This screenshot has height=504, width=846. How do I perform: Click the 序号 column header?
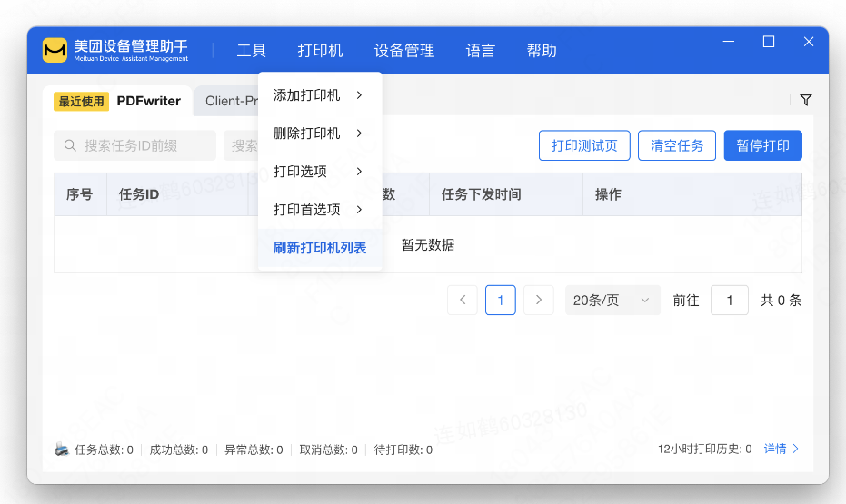[x=79, y=194]
